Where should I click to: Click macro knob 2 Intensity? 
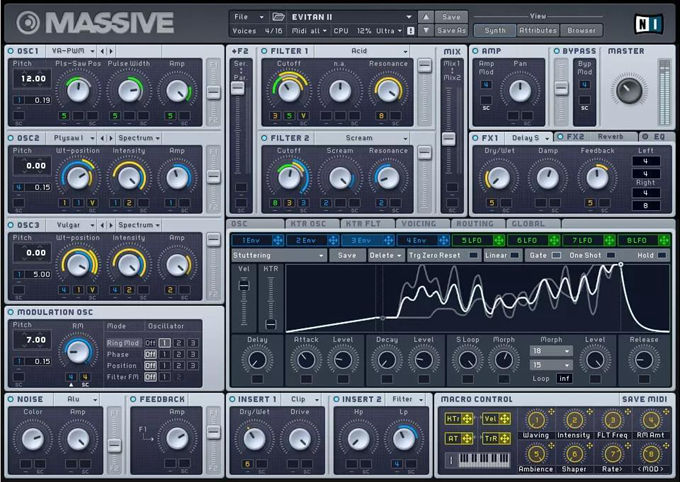pos(574,420)
